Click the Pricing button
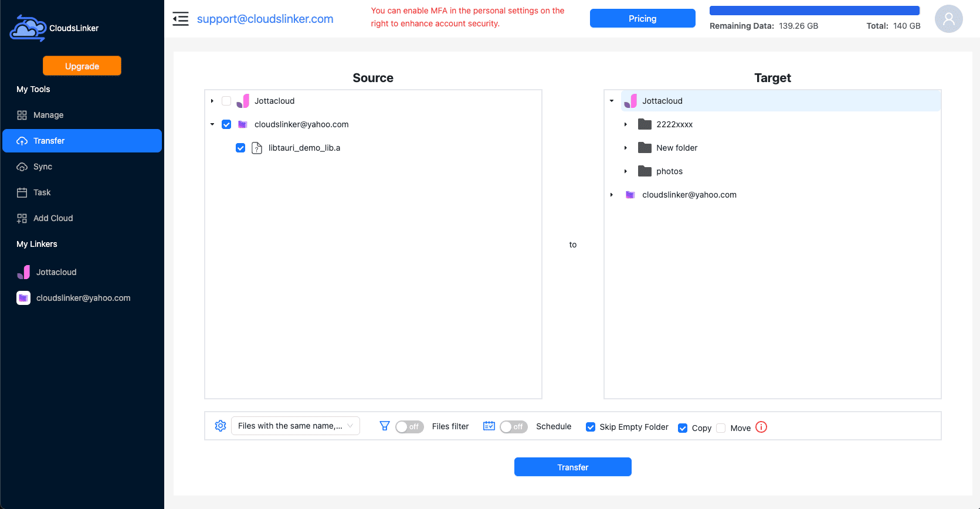 pos(643,18)
